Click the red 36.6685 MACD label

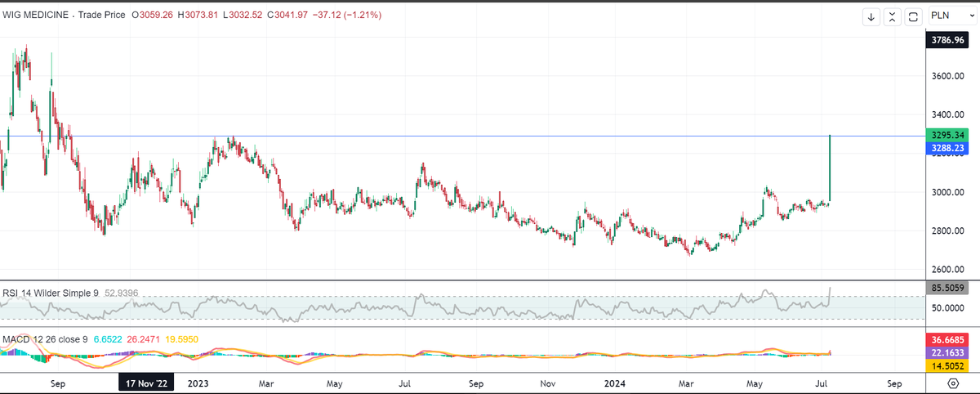pos(947,339)
